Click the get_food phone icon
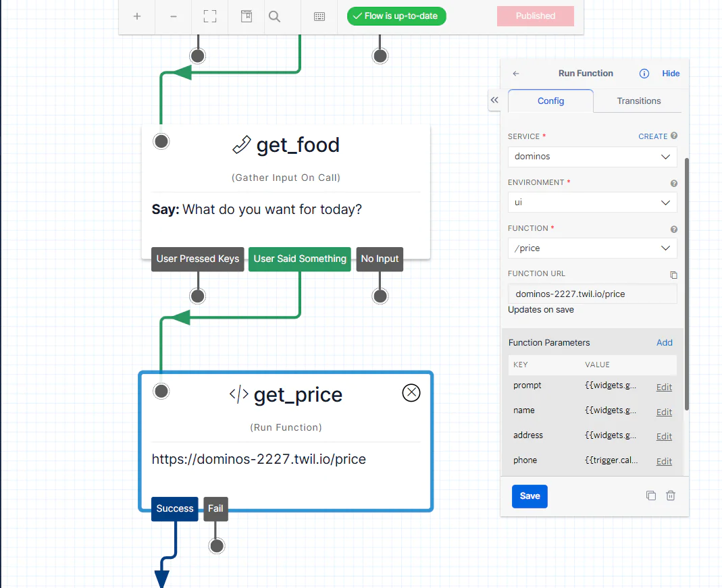The width and height of the screenshot is (722, 588). (241, 145)
